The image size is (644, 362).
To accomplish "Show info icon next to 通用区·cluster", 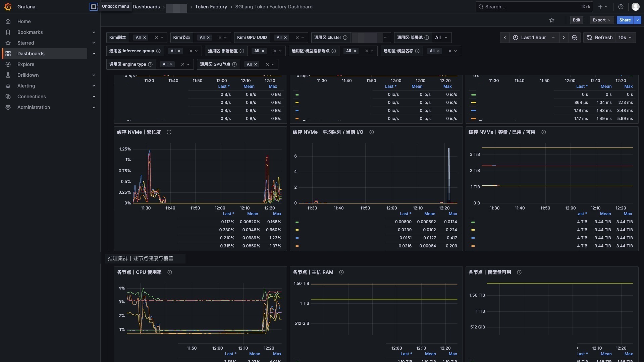I will tap(345, 38).
